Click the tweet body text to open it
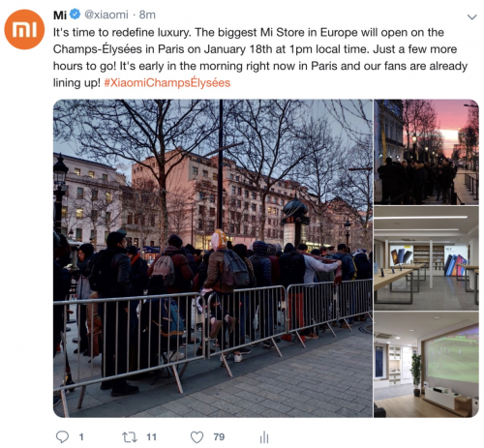 point(260,57)
